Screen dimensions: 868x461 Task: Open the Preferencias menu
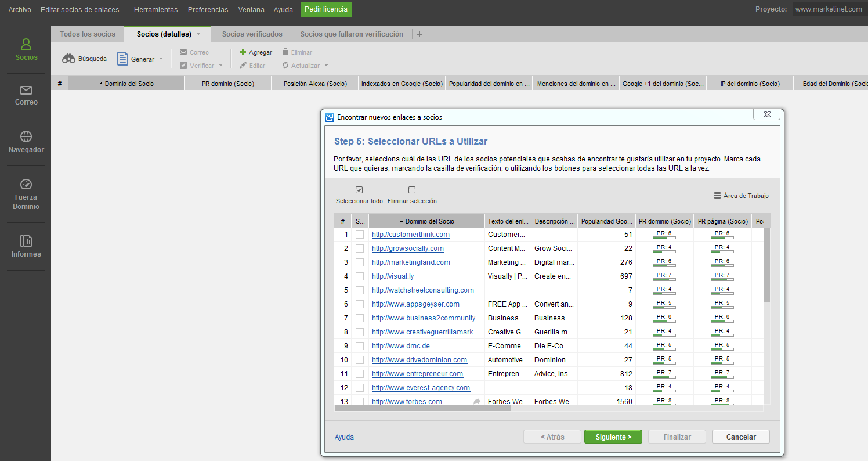coord(208,10)
